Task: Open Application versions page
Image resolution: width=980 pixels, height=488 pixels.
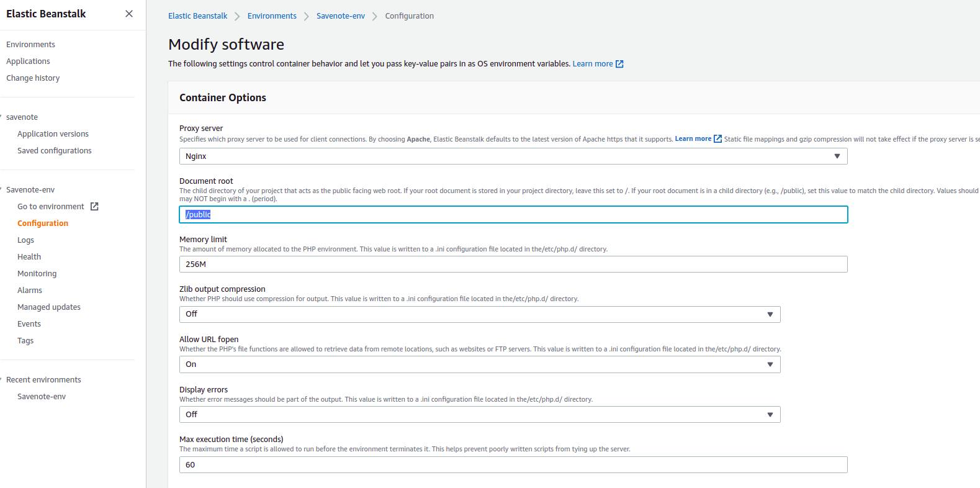Action: pyautogui.click(x=53, y=134)
